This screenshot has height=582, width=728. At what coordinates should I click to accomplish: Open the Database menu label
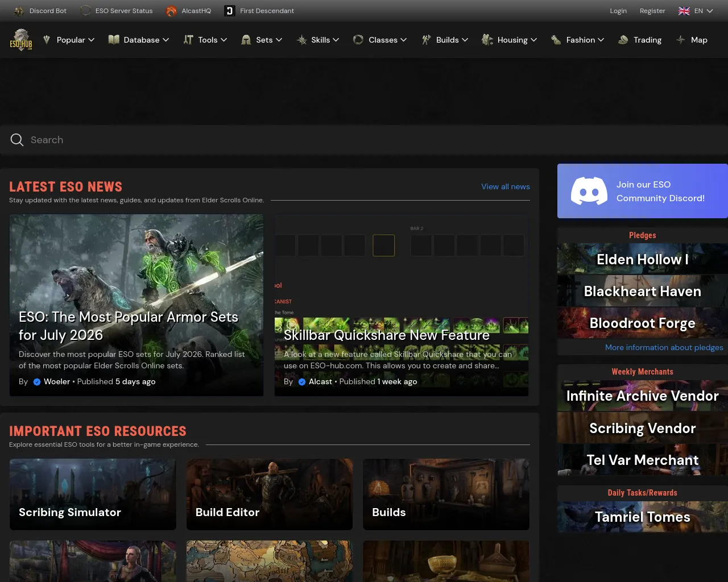coord(142,40)
